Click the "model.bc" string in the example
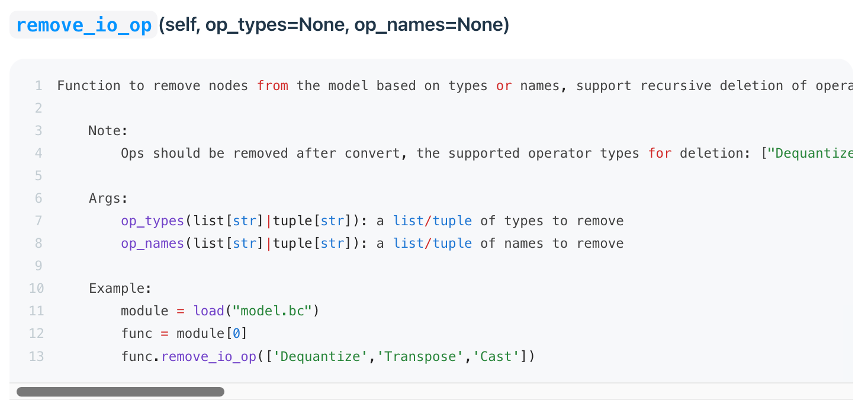The width and height of the screenshot is (868, 409). 272,311
